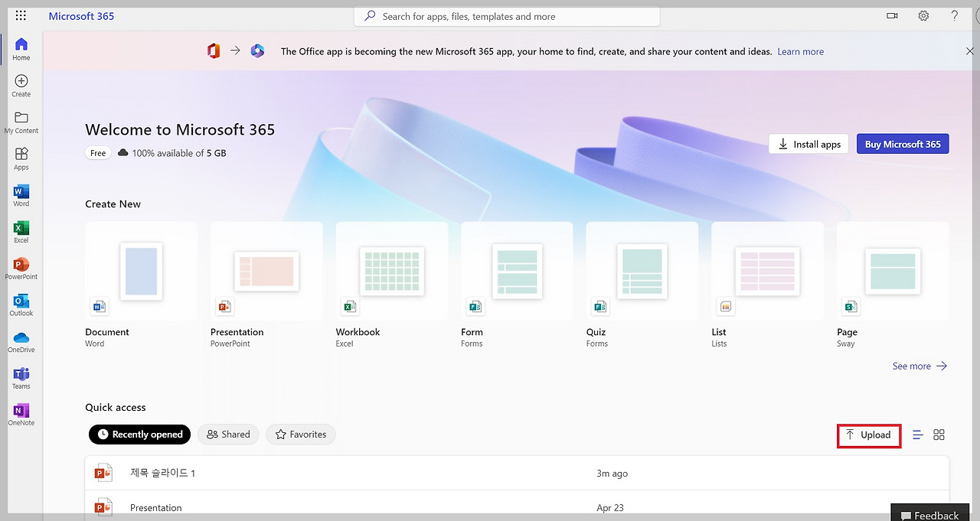The height and width of the screenshot is (521, 980).
Task: Go to Home in the sidebar
Action: (21, 49)
